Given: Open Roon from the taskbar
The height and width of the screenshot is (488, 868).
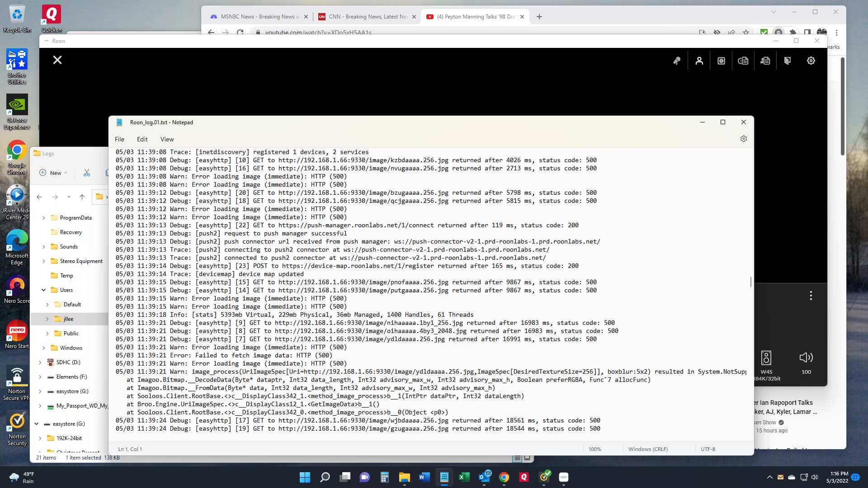Looking at the screenshot, I should (563, 477).
